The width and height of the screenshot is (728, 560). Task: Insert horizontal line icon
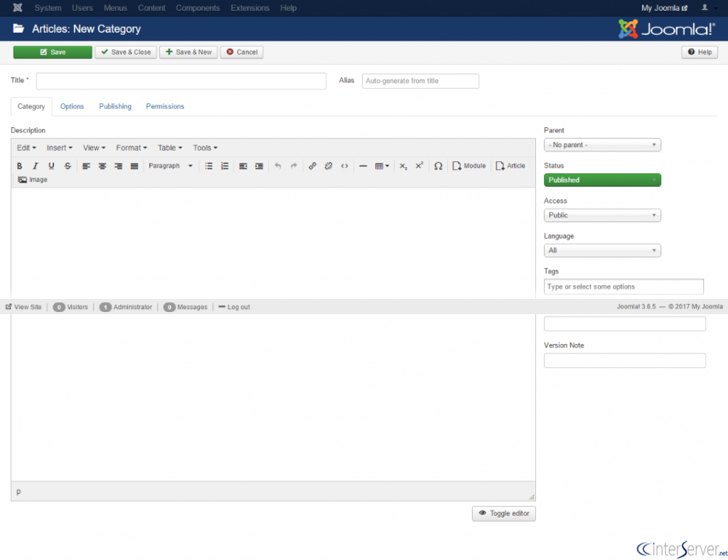(363, 166)
